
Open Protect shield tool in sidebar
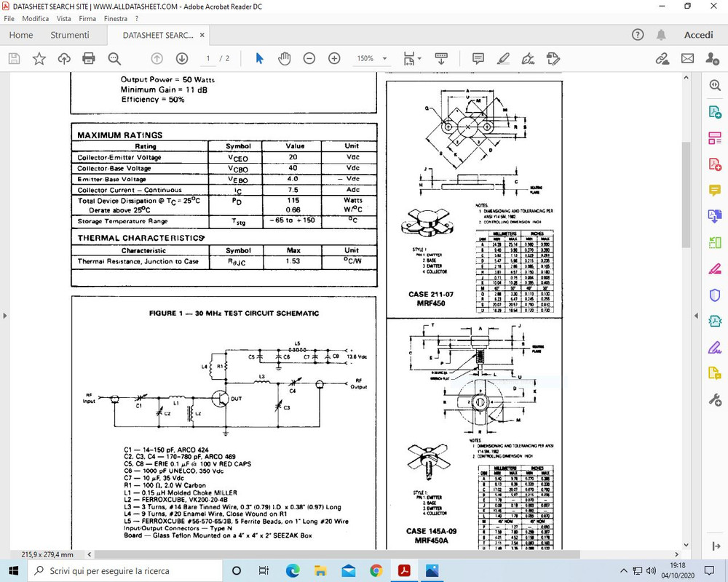[715, 295]
